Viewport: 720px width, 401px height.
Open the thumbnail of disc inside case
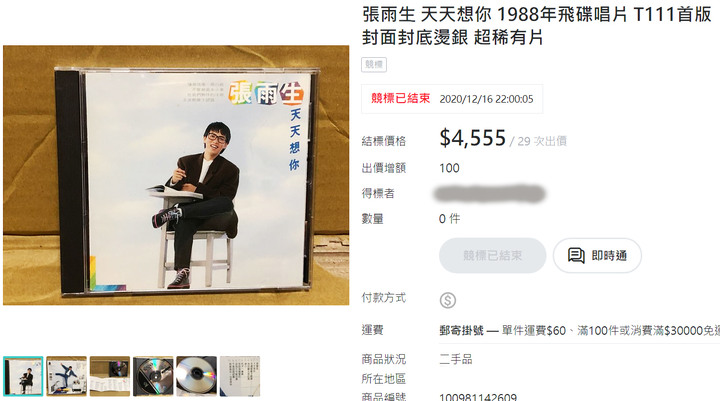[x=153, y=376]
